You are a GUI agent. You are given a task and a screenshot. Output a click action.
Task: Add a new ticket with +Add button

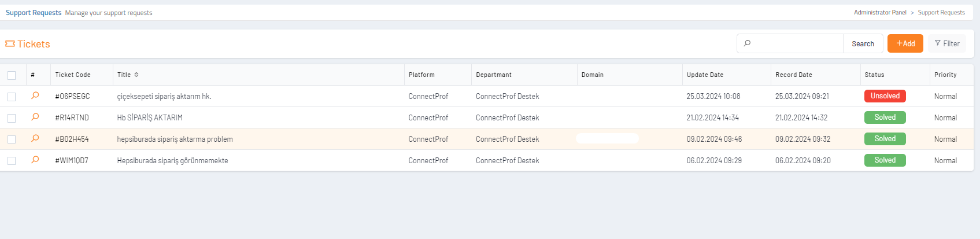905,43
